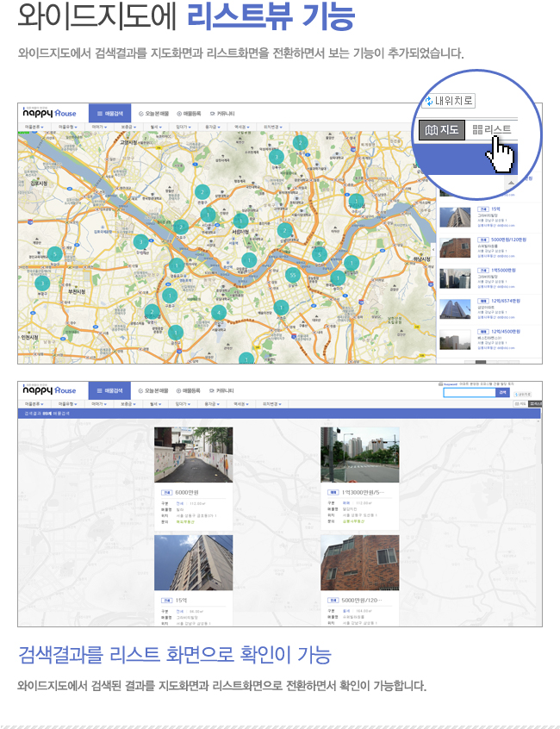
Task: Click the 내위치로 button in the magnified circle
Action: 449,101
